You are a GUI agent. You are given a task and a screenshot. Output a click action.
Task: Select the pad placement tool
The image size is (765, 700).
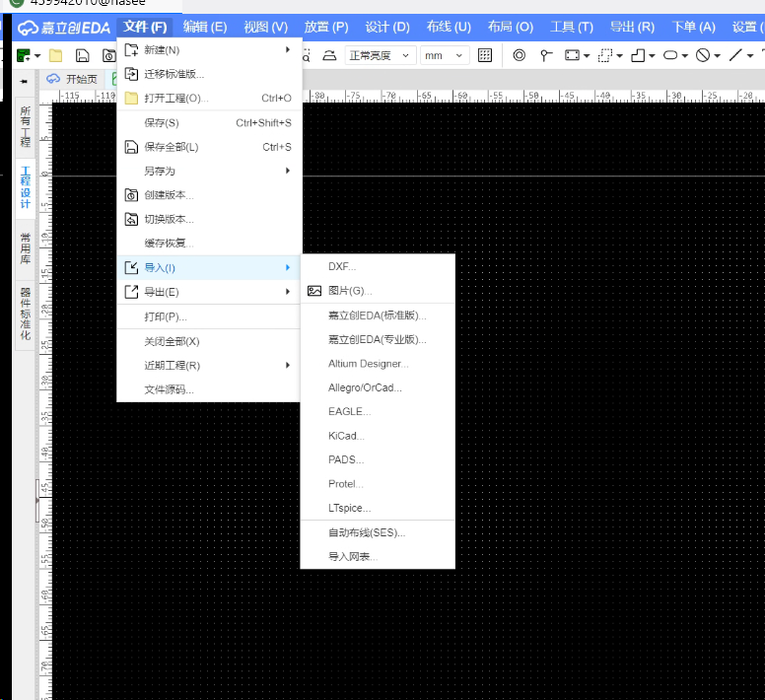pos(546,55)
